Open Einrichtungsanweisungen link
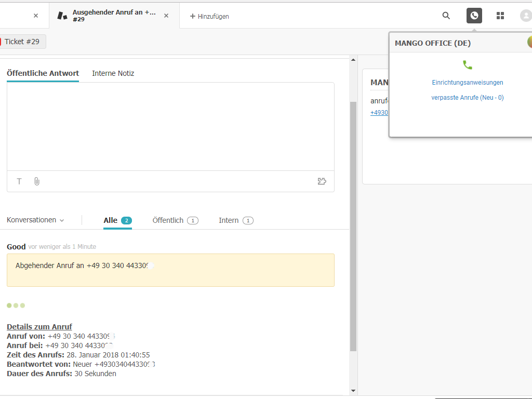The height and width of the screenshot is (399, 532). [467, 83]
